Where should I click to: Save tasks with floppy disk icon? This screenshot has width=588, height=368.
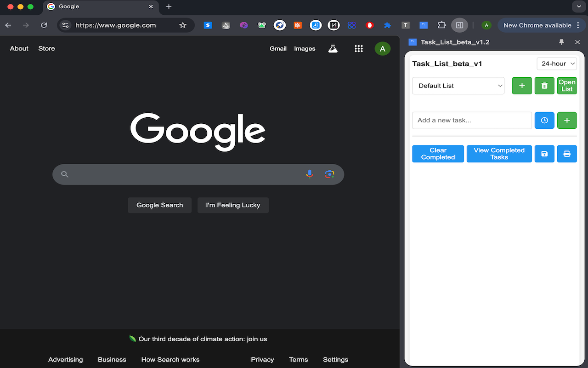[x=544, y=154]
